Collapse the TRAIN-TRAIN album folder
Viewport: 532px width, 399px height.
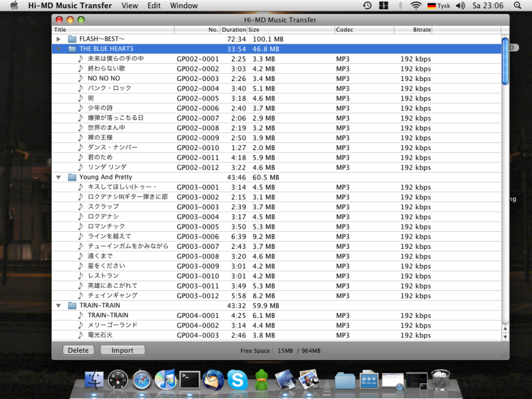(59, 306)
